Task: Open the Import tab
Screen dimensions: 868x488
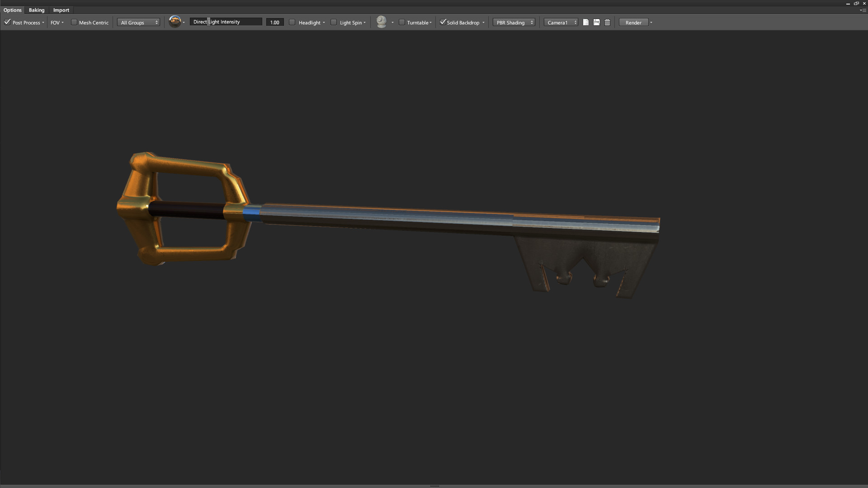Action: coord(61,10)
